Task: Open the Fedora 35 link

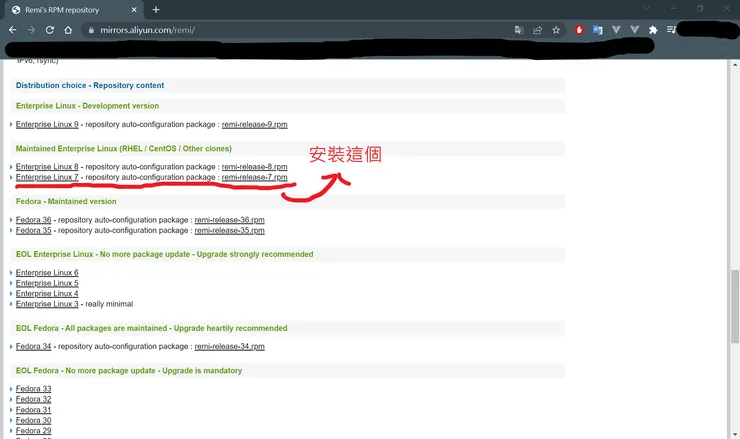Action: click(34, 230)
